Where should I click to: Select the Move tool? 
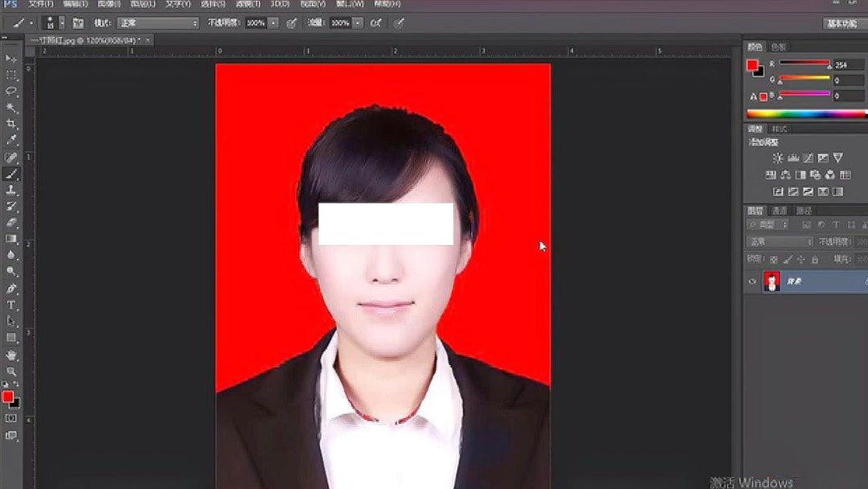(11, 58)
